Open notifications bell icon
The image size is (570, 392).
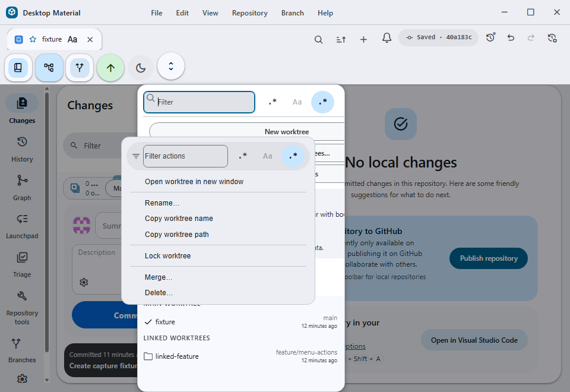[387, 38]
